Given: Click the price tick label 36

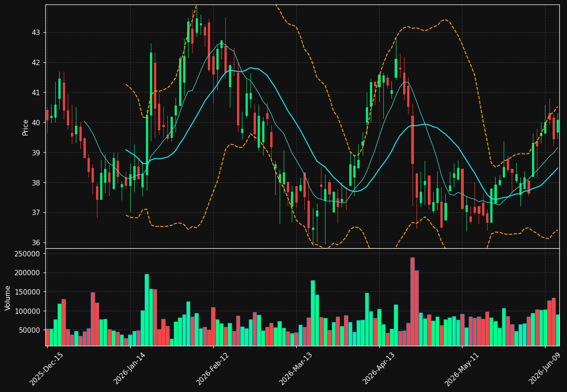Looking at the screenshot, I should pos(36,243).
